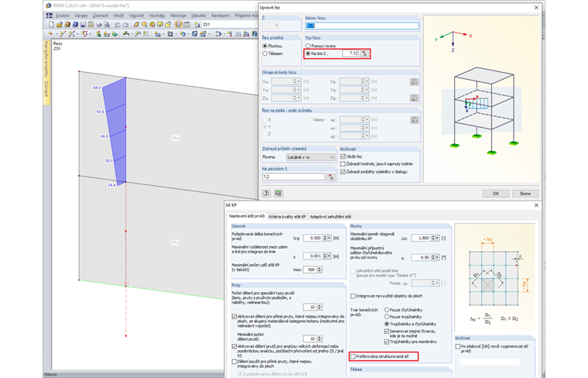Click the stepper of the max 500 field

(x=320, y=270)
